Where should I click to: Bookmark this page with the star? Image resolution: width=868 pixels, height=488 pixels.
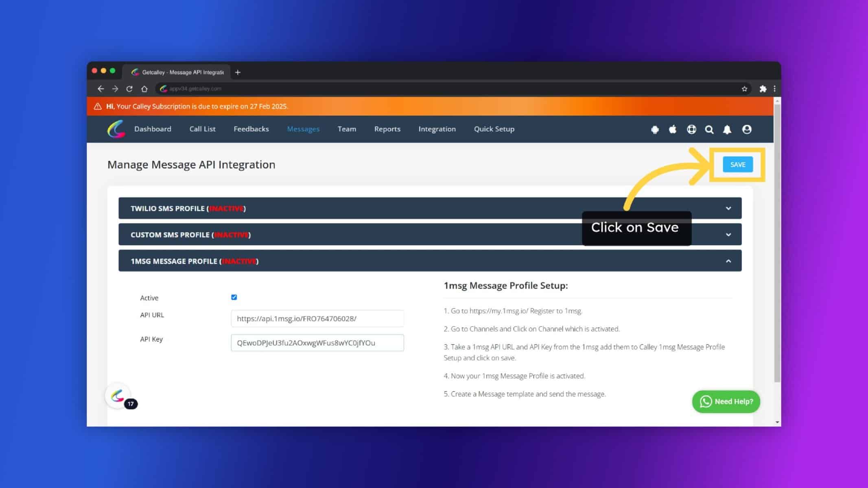(x=744, y=89)
